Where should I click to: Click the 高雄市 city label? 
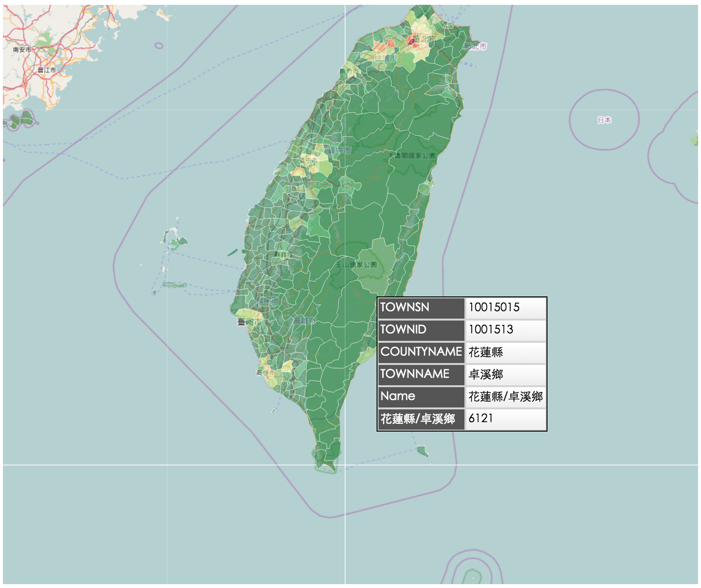[305, 321]
